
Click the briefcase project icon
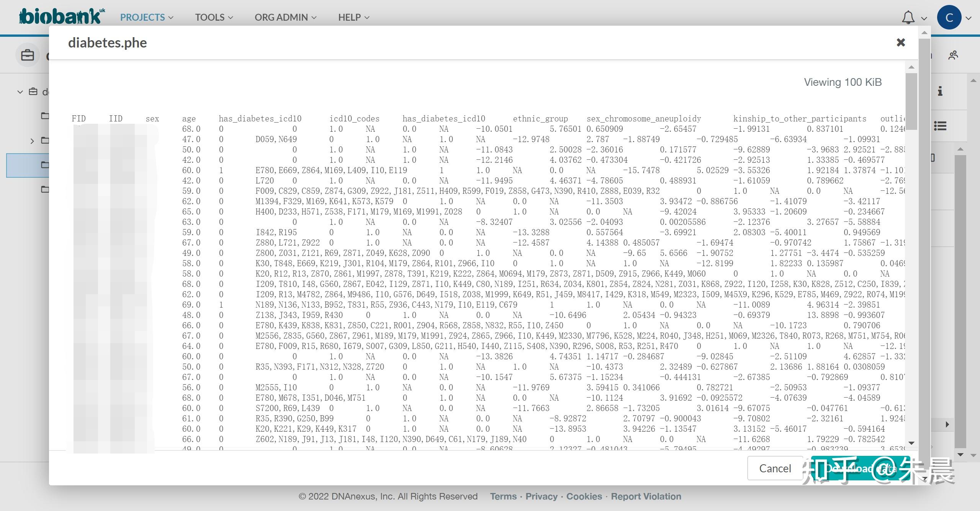pyautogui.click(x=28, y=55)
